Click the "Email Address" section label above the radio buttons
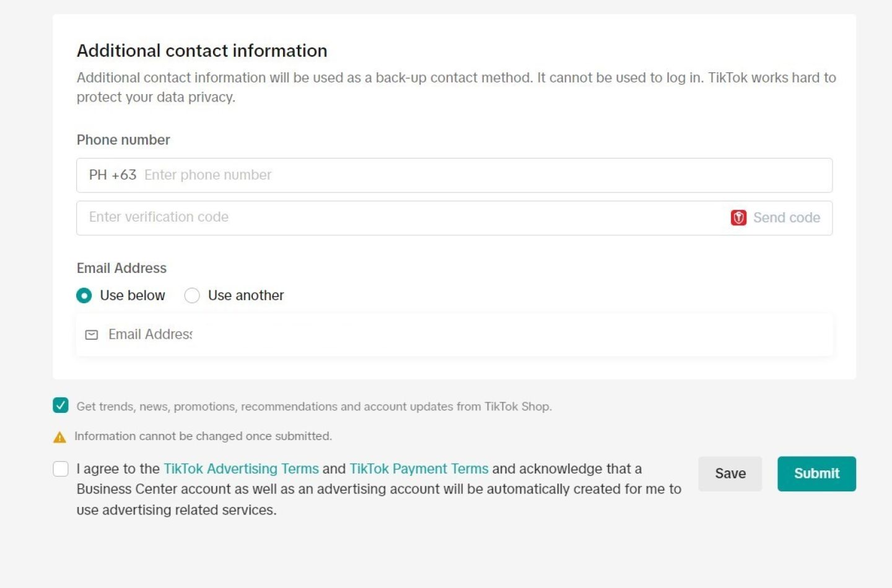The height and width of the screenshot is (588, 892). click(x=121, y=268)
